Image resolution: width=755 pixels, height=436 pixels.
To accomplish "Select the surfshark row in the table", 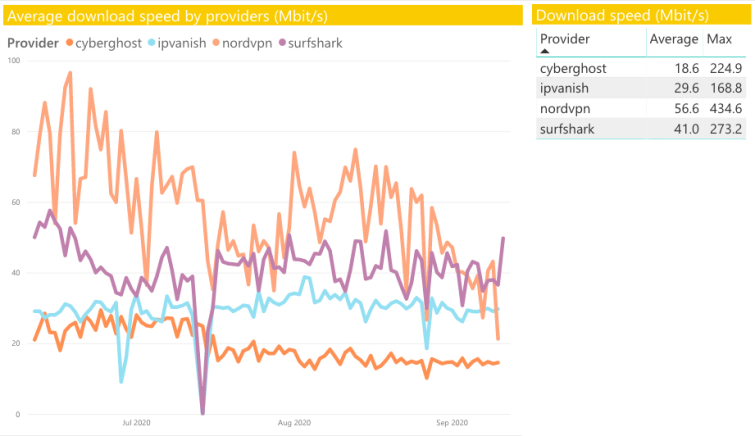I will [x=641, y=129].
